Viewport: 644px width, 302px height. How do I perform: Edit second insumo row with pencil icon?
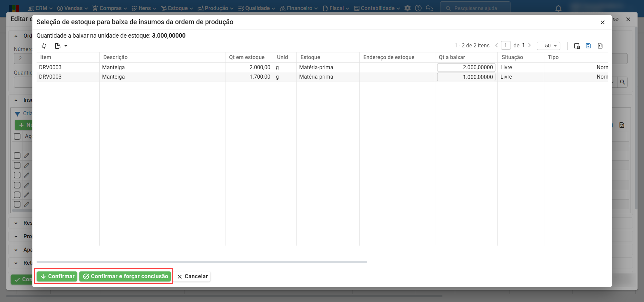click(x=26, y=165)
